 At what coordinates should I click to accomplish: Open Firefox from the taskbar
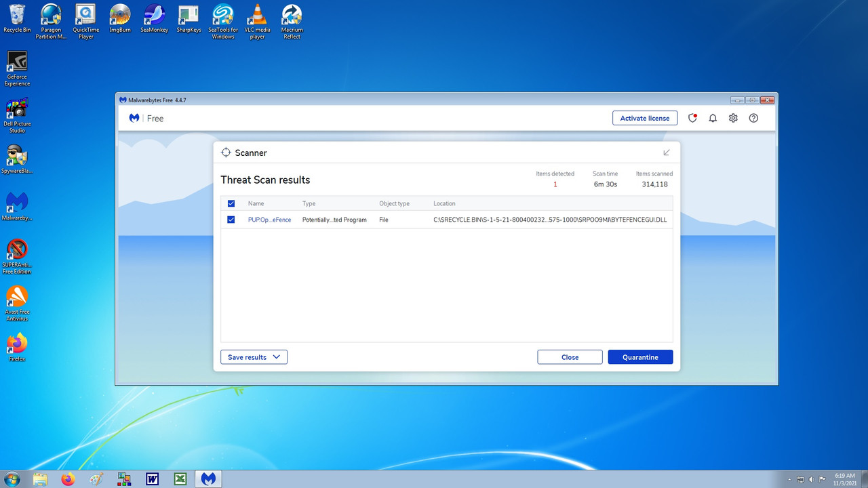pyautogui.click(x=68, y=479)
